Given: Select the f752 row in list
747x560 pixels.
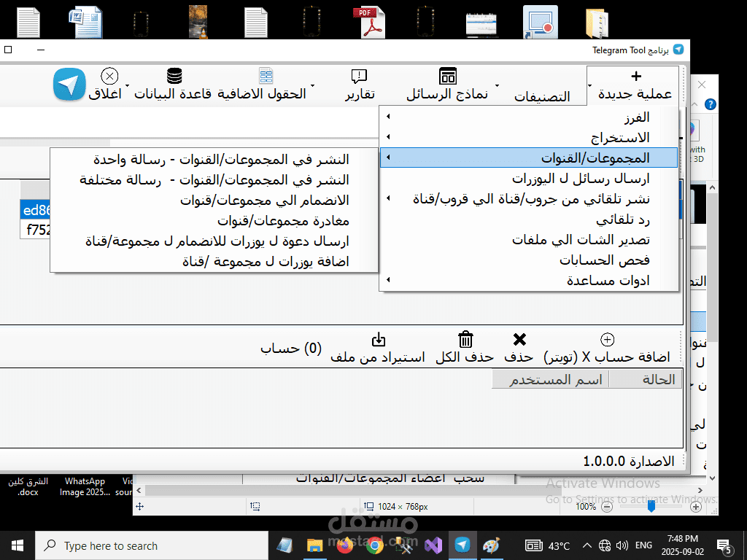Looking at the screenshot, I should point(35,230).
